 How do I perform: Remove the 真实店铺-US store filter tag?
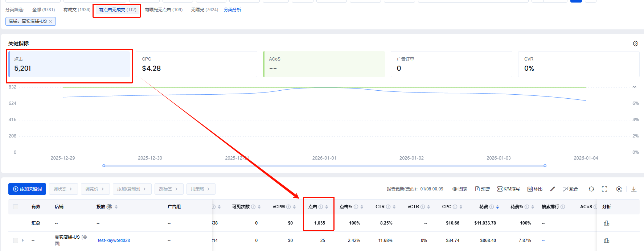[x=50, y=21]
